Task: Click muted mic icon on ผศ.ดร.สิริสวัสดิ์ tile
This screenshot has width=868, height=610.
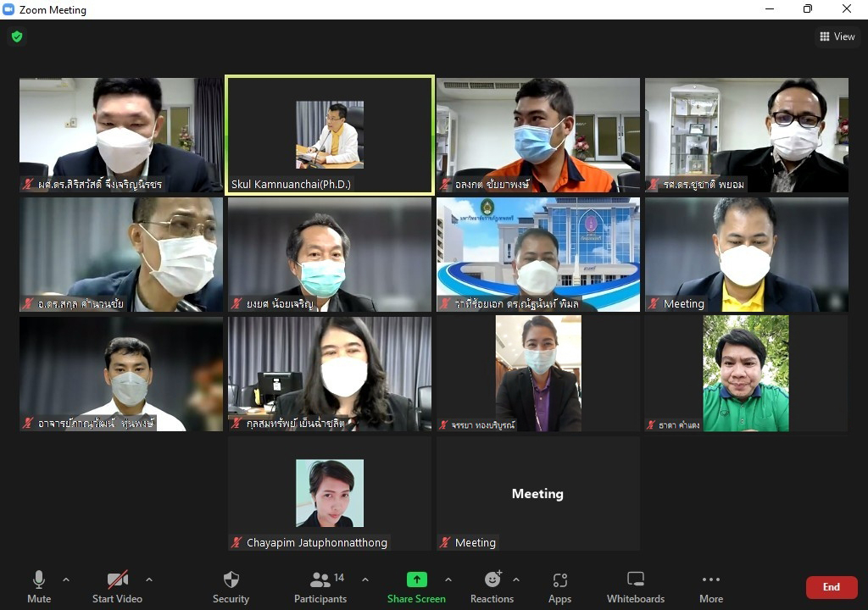Action: click(x=28, y=185)
